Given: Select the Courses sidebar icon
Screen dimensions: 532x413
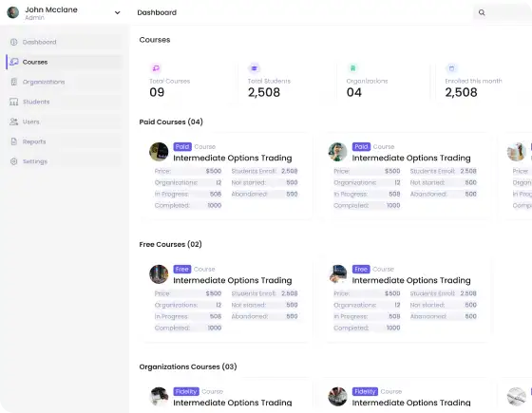Looking at the screenshot, I should (14, 62).
